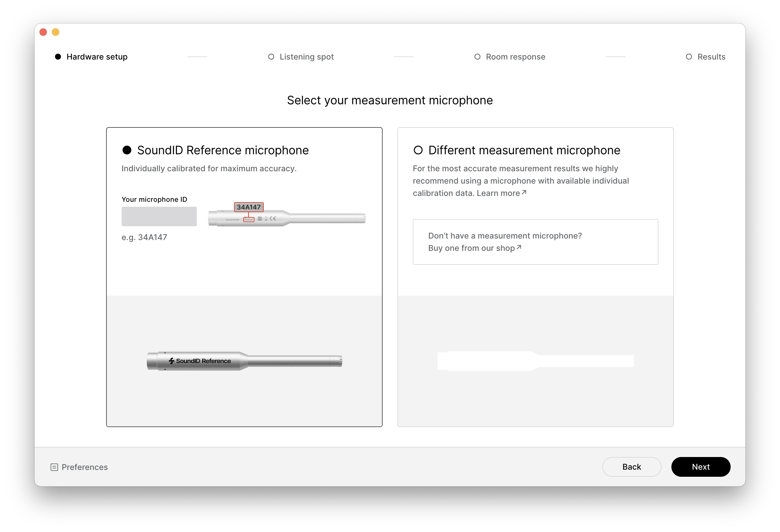780x532 pixels.
Task: Click the Learn more external-link arrow icon
Action: 524,193
